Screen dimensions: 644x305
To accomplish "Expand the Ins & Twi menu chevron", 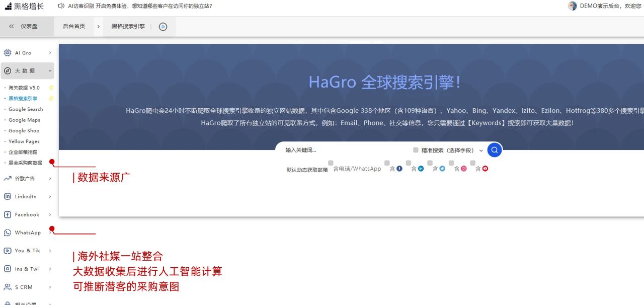I will 50,269.
